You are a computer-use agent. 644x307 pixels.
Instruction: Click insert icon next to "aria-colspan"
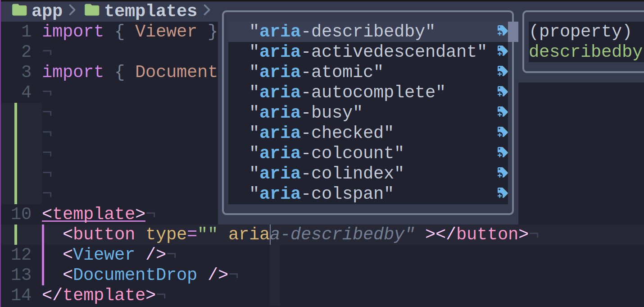(502, 193)
